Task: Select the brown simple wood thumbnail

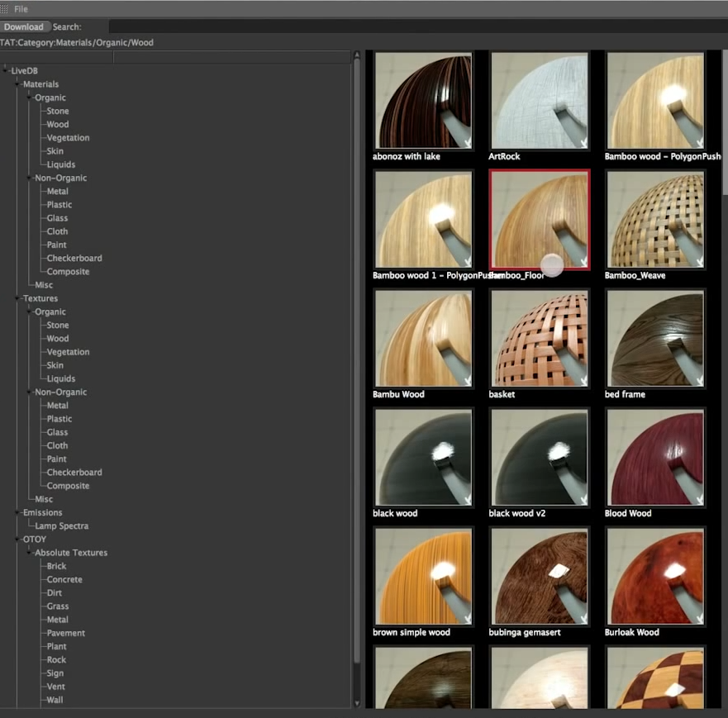Action: 423,577
